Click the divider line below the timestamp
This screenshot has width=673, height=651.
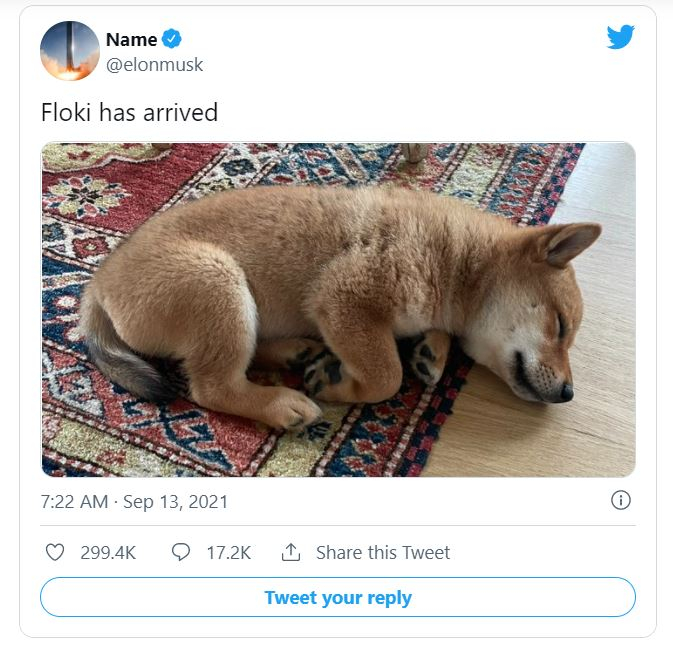click(x=338, y=525)
